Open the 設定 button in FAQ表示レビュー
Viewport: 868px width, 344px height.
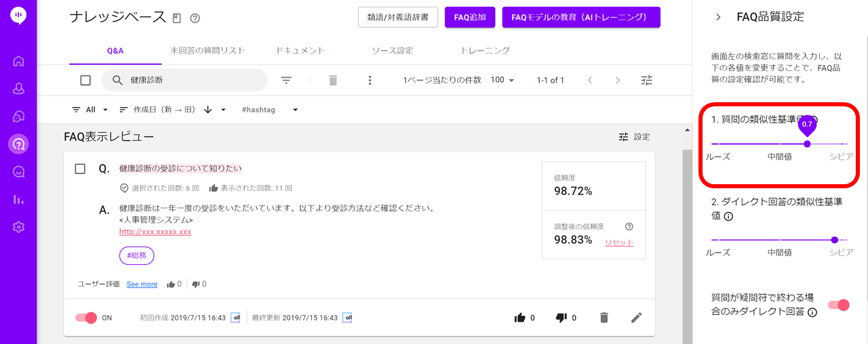(635, 137)
